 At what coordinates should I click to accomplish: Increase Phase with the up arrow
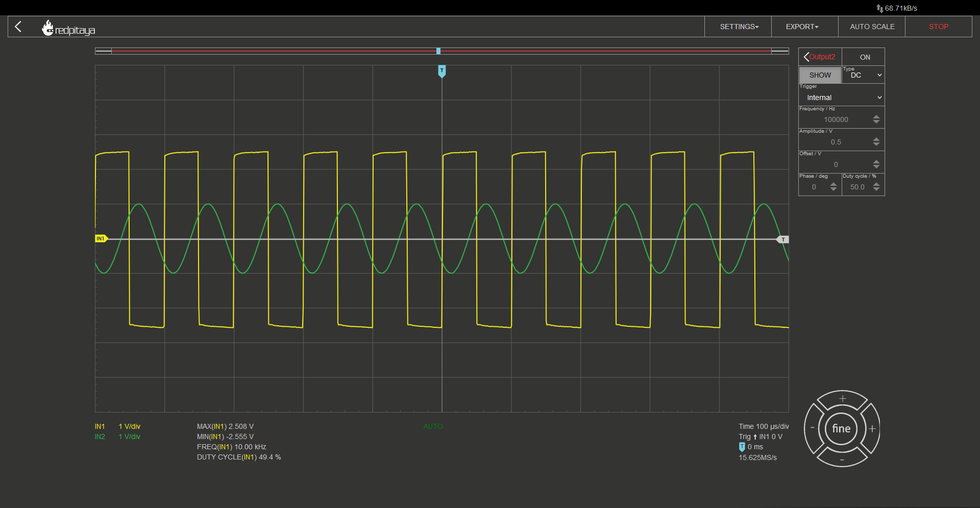(x=834, y=184)
